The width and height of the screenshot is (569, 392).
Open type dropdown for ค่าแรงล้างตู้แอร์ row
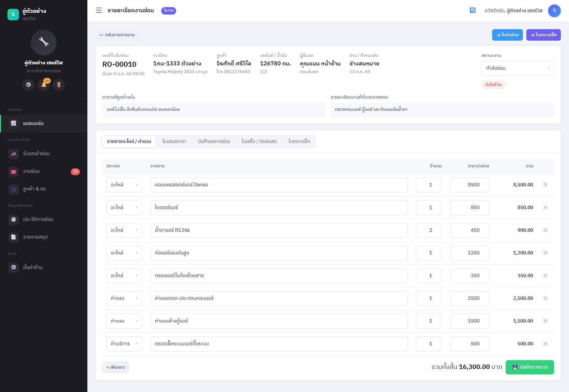[x=124, y=321]
